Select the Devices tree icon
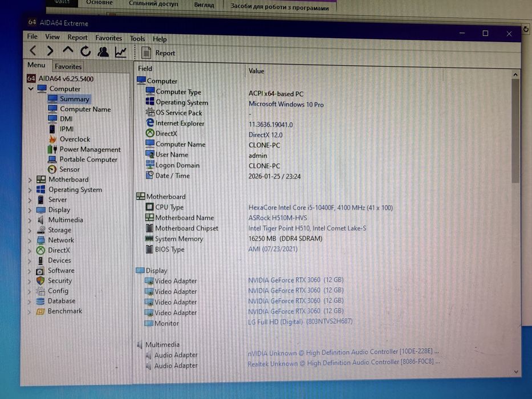Screen dimensions: 532x399 (x=40, y=260)
